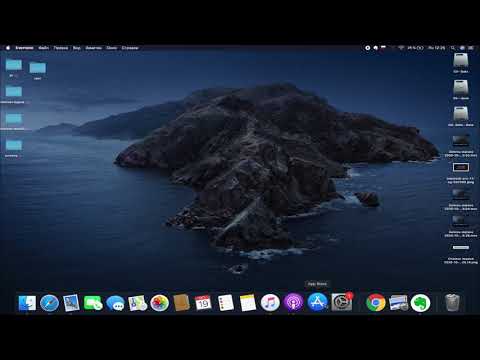Open Maps from the dock
The height and width of the screenshot is (360, 480).
pos(137,303)
